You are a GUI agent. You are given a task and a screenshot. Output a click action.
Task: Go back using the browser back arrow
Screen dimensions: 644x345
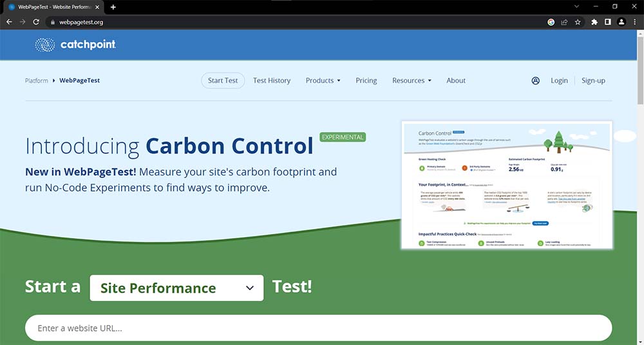(x=9, y=22)
